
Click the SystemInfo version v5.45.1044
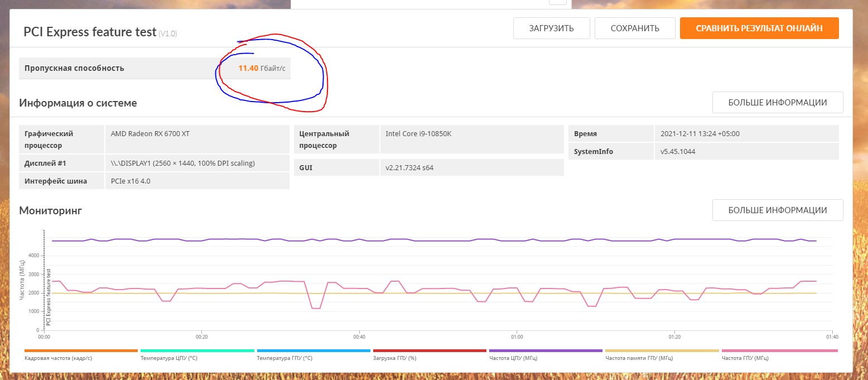tap(678, 152)
